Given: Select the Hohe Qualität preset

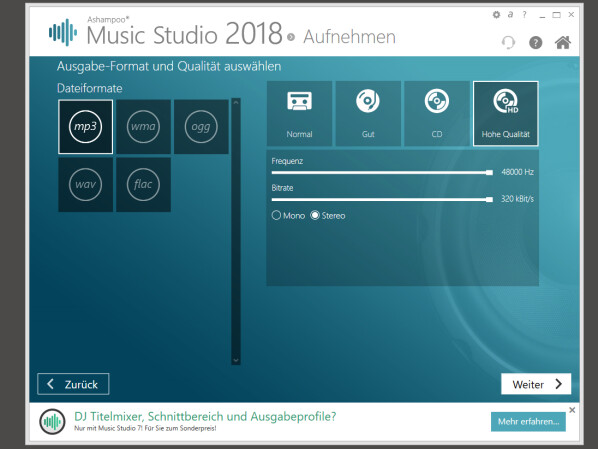Looking at the screenshot, I should click(506, 113).
